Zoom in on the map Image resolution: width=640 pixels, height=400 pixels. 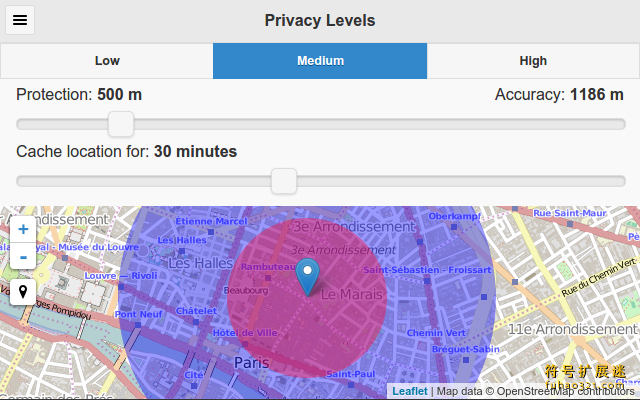(x=23, y=229)
